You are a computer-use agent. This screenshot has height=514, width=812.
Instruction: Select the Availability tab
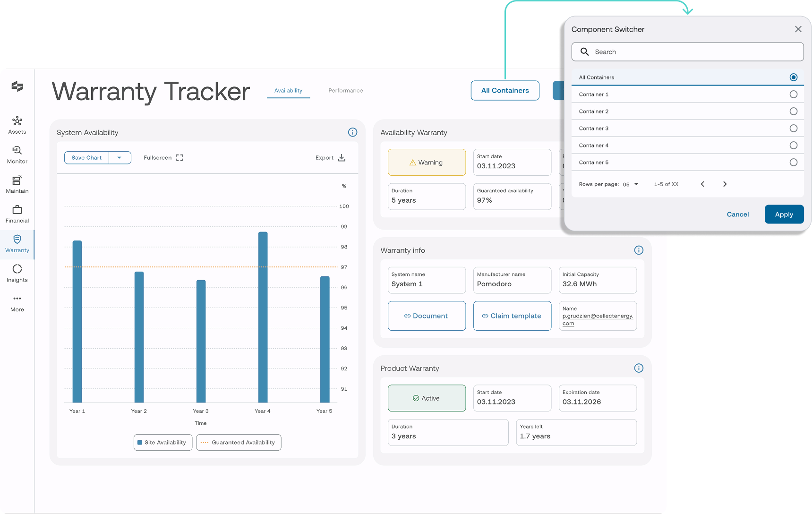click(288, 91)
